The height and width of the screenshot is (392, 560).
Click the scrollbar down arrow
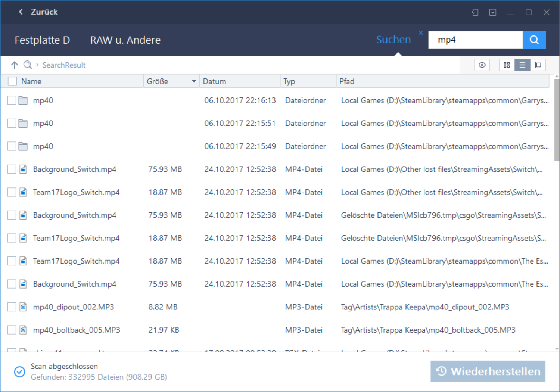(x=557, y=349)
